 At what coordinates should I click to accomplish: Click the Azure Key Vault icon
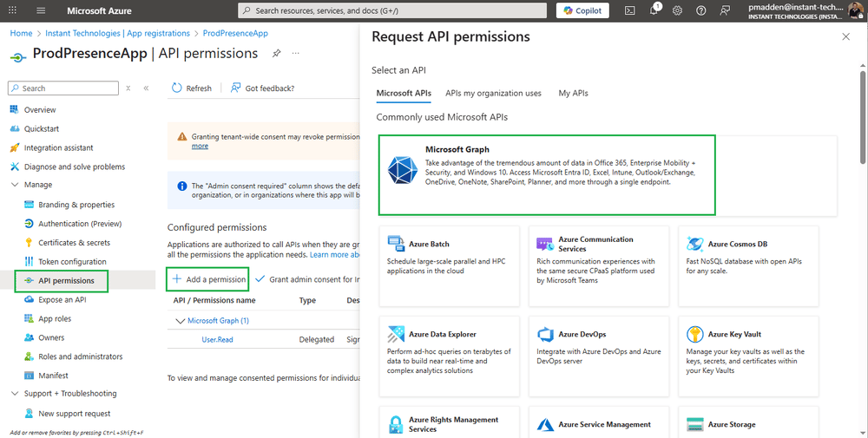(694, 335)
